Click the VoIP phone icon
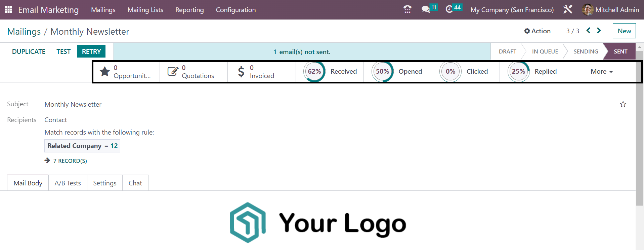The image size is (644, 250). [407, 9]
